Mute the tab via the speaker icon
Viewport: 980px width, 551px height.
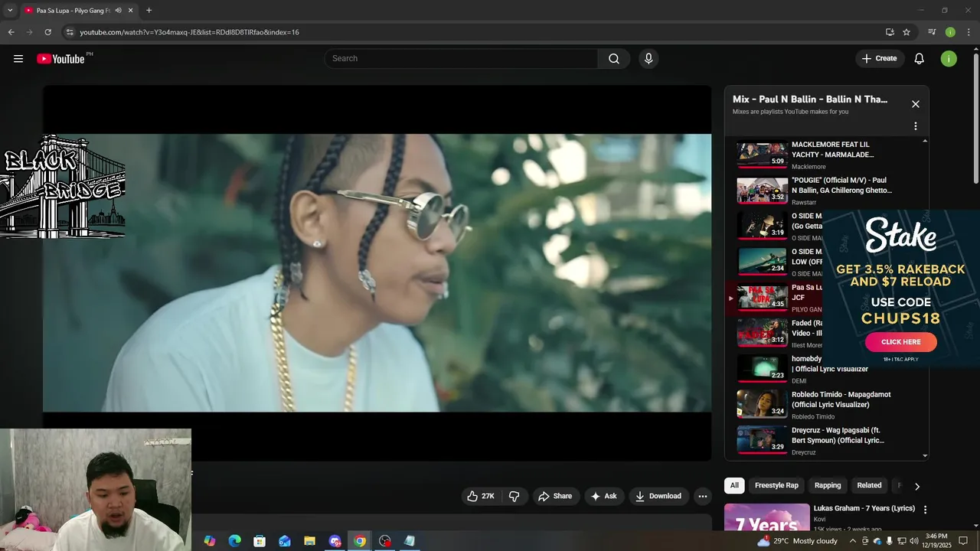click(118, 11)
